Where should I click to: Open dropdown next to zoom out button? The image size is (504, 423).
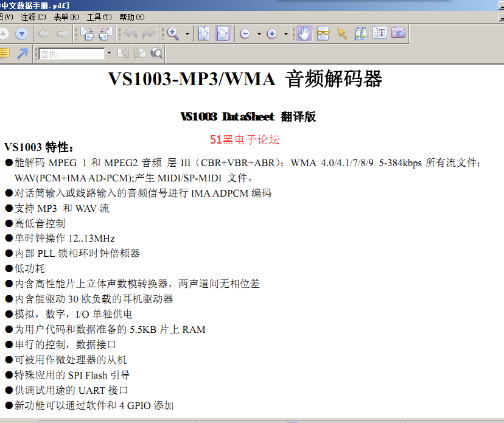[x=259, y=33]
